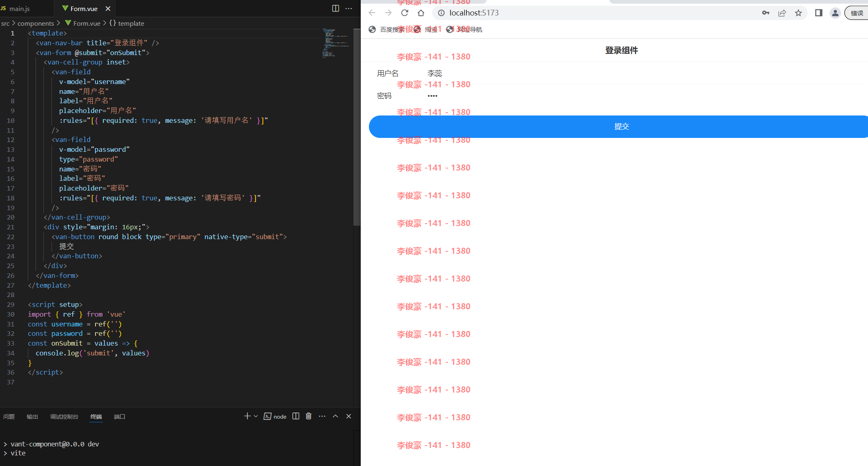Click the editor vertical scrollbar

[357, 126]
